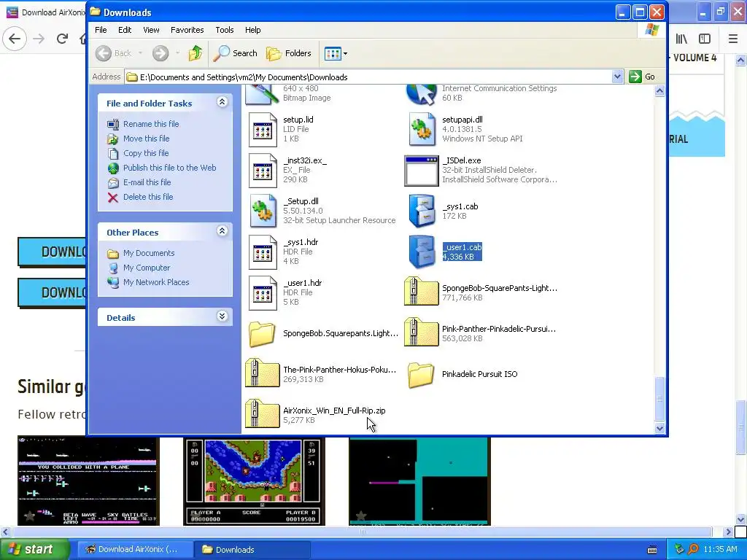Click the Forward arrow toolbar button

(160, 53)
